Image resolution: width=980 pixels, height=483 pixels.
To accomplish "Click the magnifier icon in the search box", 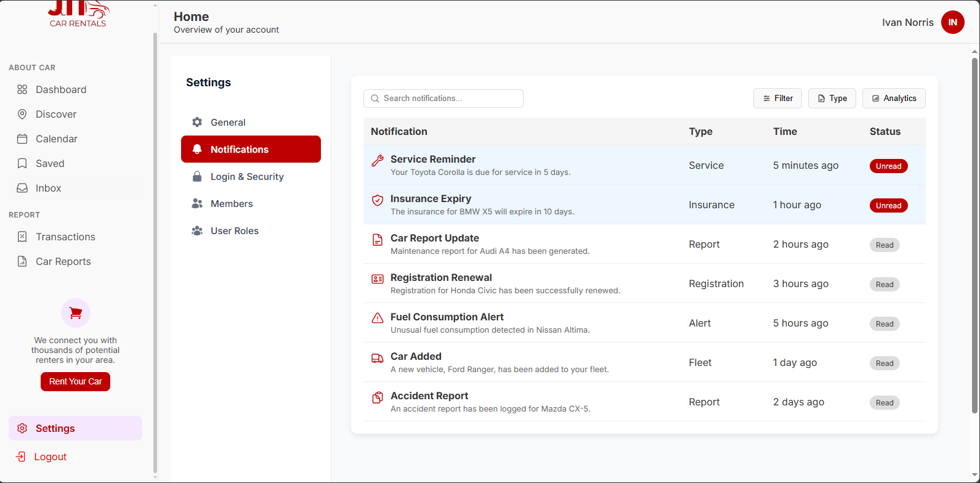I will coord(375,99).
